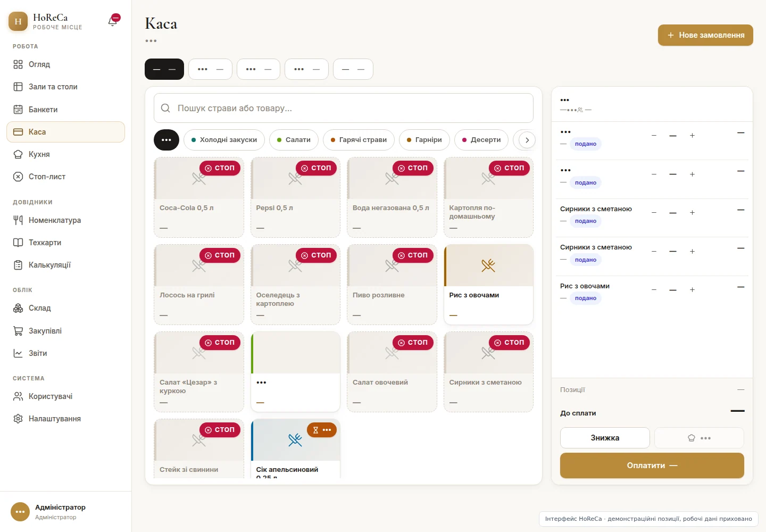The width and height of the screenshot is (766, 532).
Task: Increase Рис з овочами quantity in the order
Action: (692, 290)
